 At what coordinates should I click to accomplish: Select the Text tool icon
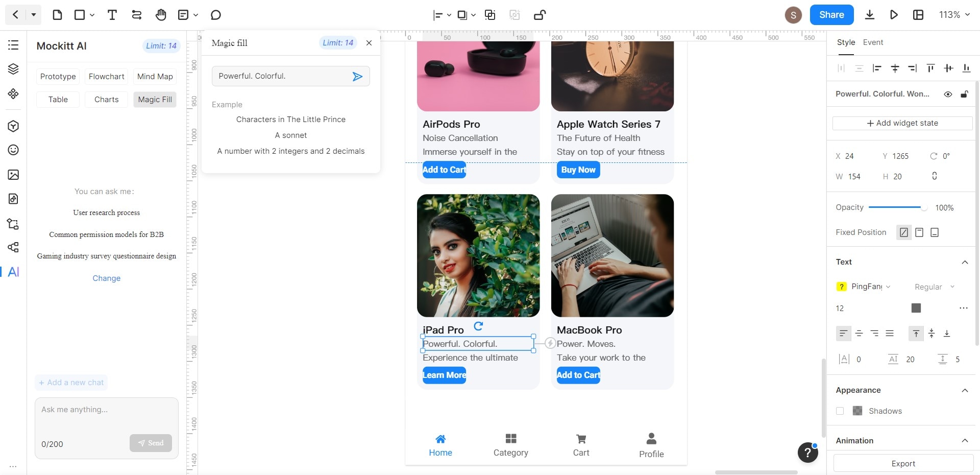pos(112,15)
